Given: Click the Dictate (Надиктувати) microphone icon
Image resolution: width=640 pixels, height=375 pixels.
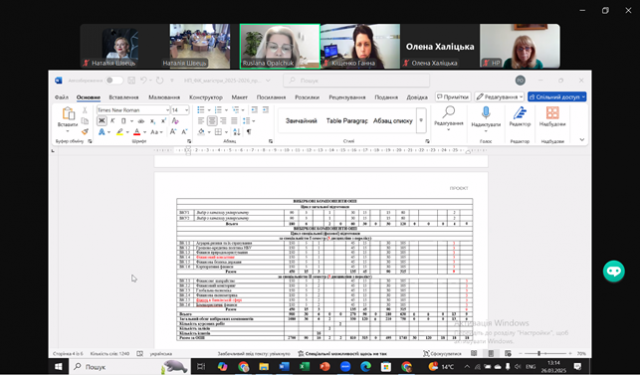Looking at the screenshot, I should click(486, 113).
